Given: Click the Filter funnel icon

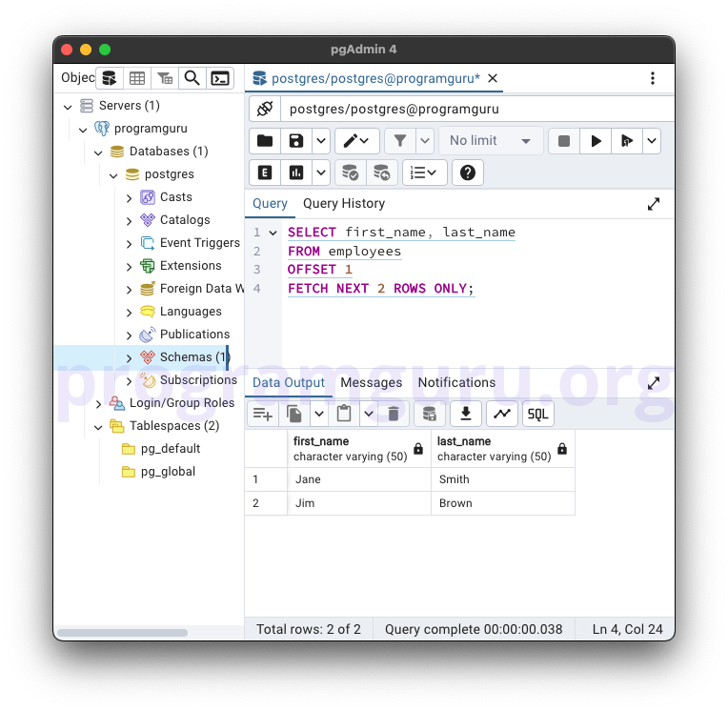Looking at the screenshot, I should (x=400, y=141).
